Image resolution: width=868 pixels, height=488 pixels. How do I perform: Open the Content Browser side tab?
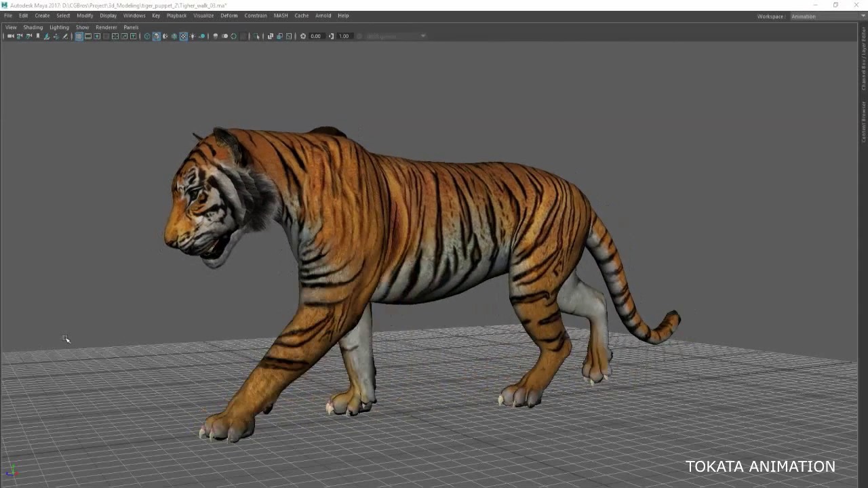(863, 121)
